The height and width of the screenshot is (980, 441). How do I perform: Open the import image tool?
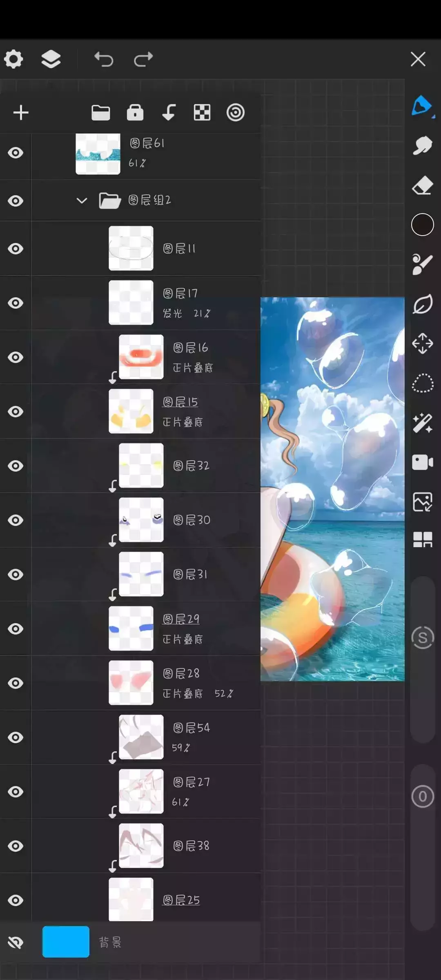422,502
